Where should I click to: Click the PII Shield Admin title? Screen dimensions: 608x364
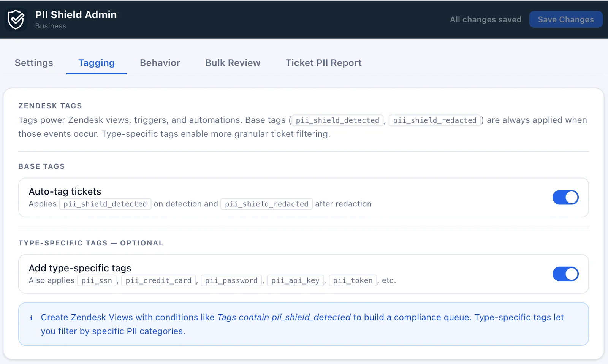(x=76, y=15)
